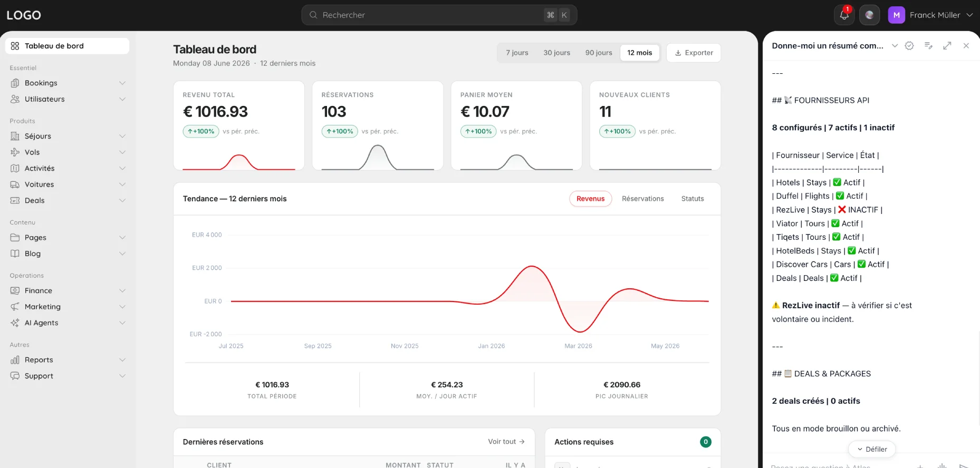Click the Utilisateurs sidebar icon

pyautogui.click(x=15, y=99)
